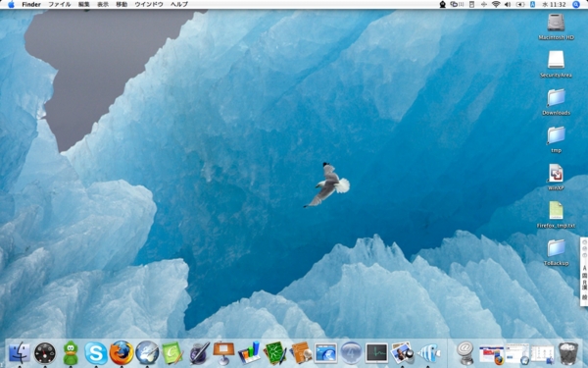Click the @ spring Dock item
The height and width of the screenshot is (368, 588).
pos(466,353)
